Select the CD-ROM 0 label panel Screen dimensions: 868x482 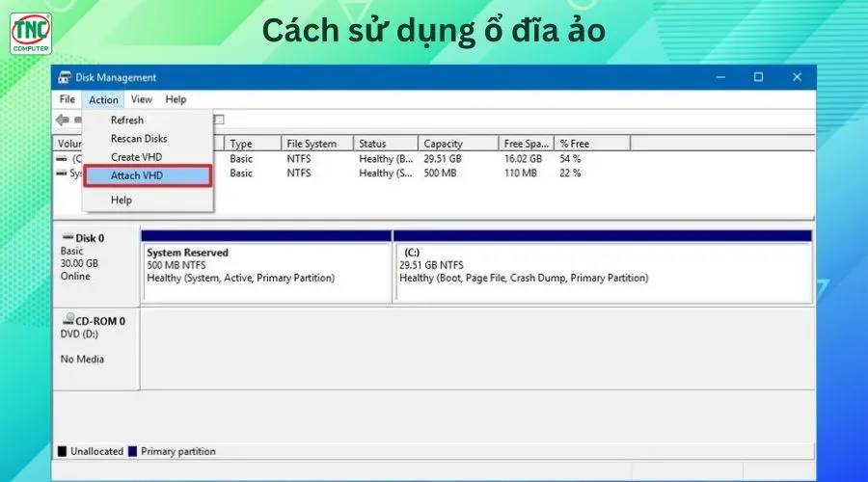coord(95,349)
